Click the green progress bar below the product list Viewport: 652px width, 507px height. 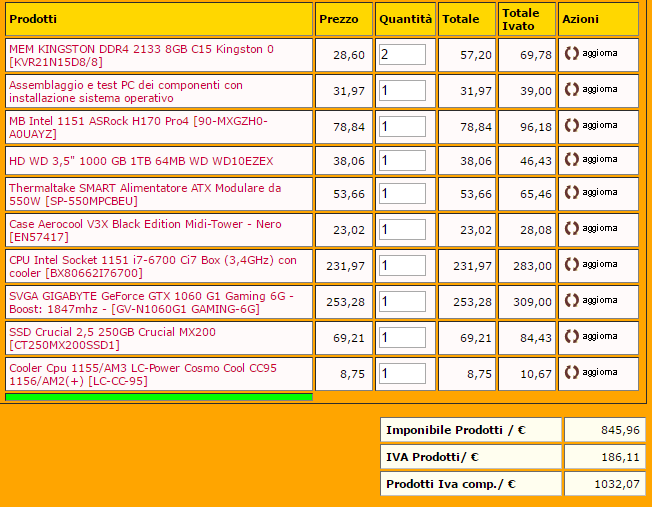click(x=159, y=397)
